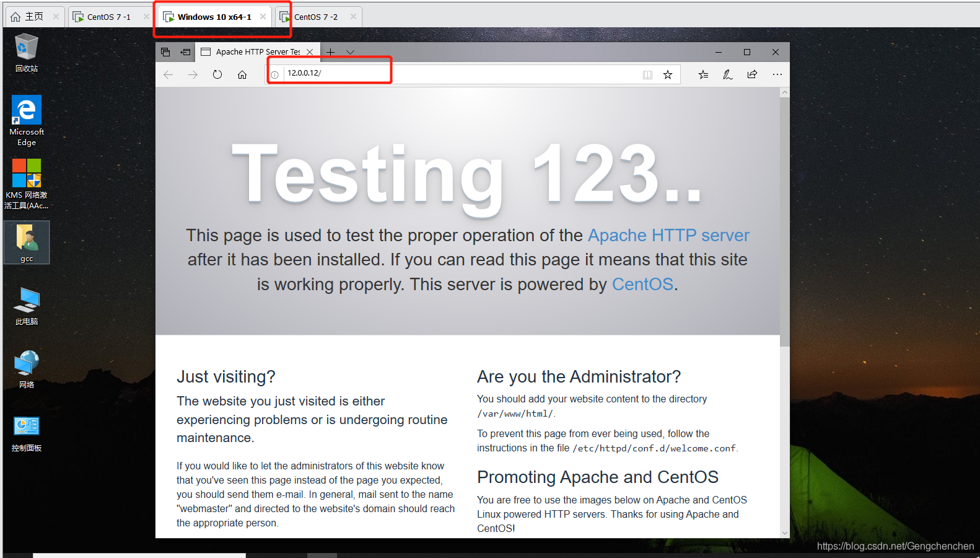This screenshot has width=980, height=558.
Task: Click 'Are you the Administrator?' heading
Action: point(579,377)
